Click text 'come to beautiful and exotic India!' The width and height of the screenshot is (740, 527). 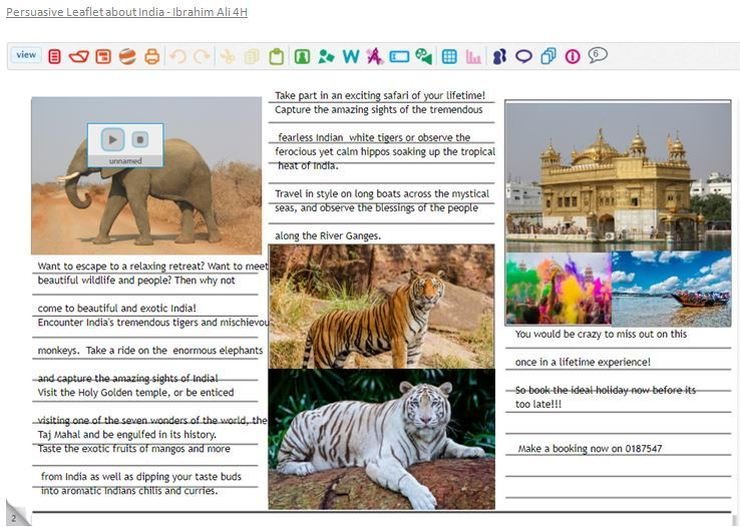117,308
